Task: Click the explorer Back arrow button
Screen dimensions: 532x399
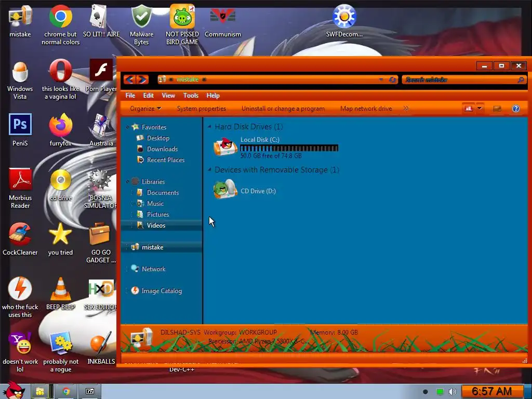Action: point(129,79)
